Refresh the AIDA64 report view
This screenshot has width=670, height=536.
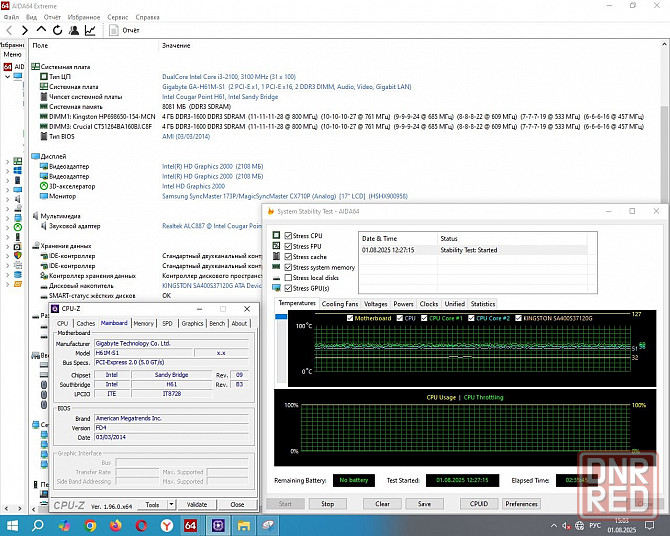click(57, 30)
